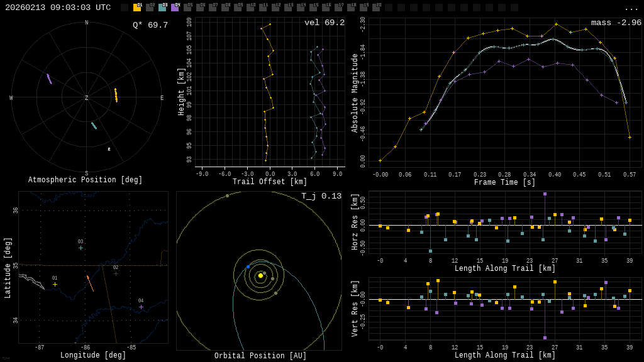This screenshot has height=362, width=644.
Task: Click station 03 cross marker on map
Action: point(80,248)
